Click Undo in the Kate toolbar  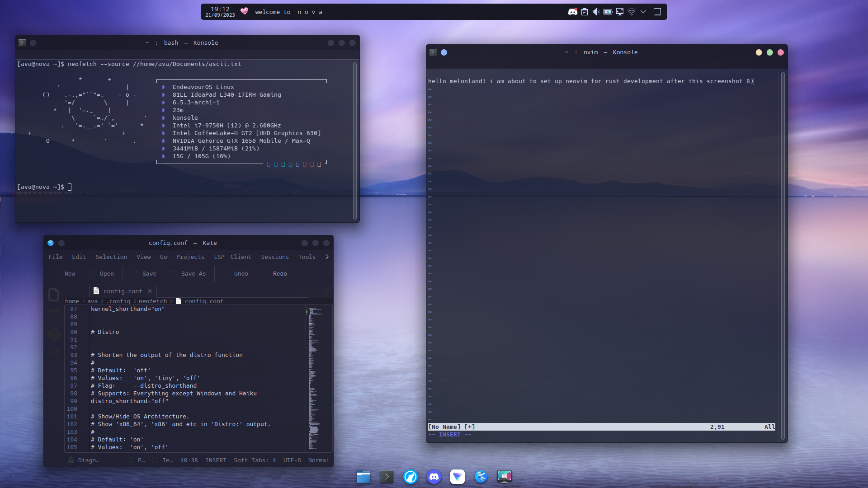tap(236, 274)
